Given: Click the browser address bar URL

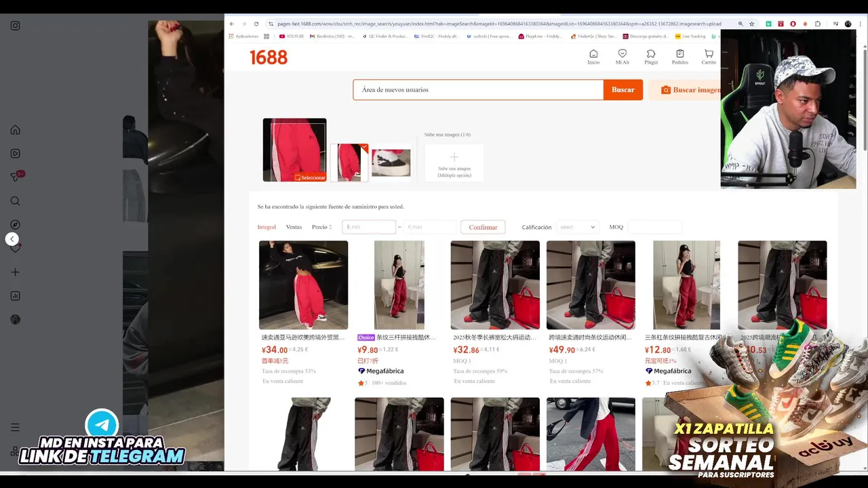Looking at the screenshot, I should [x=498, y=24].
